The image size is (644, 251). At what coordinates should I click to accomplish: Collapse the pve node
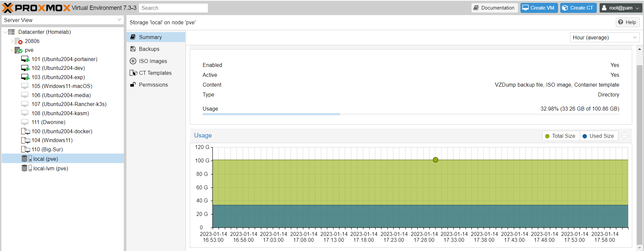[12, 50]
